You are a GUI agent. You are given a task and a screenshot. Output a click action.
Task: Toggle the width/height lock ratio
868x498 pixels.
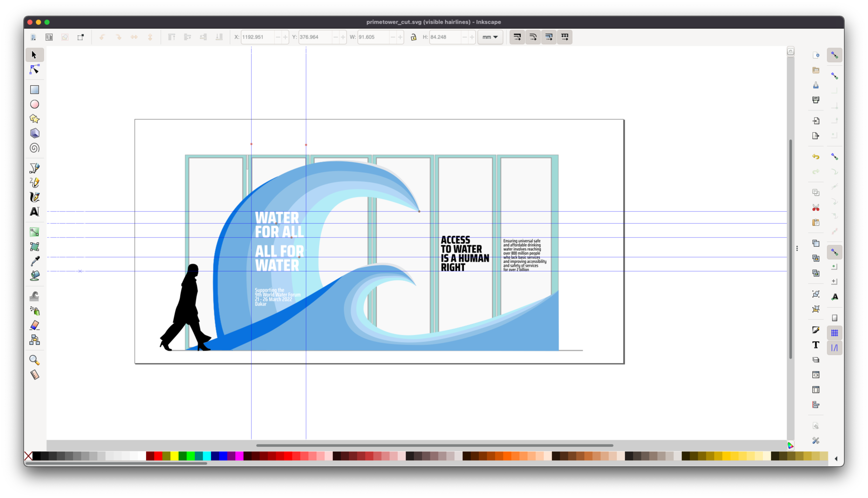[413, 37]
